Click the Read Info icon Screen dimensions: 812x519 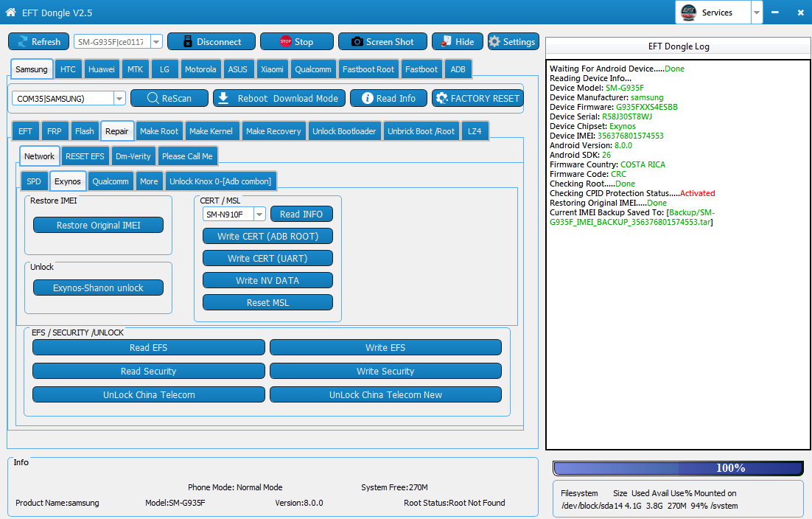367,98
